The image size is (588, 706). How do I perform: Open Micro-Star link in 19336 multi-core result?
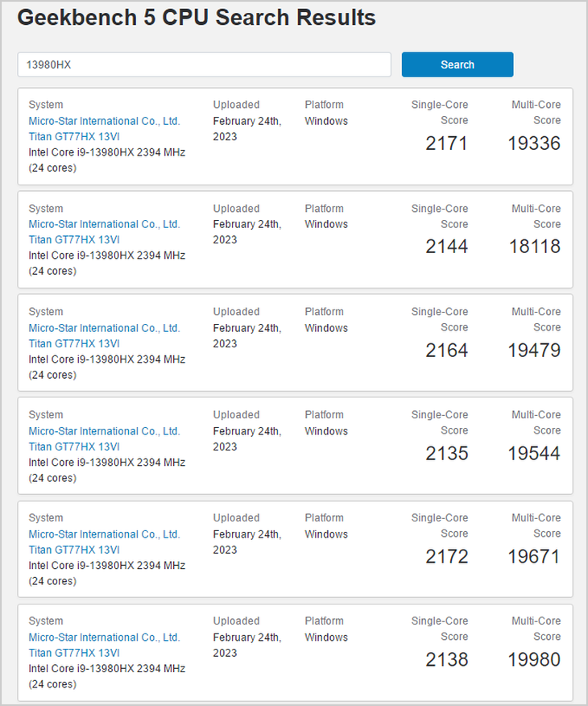pyautogui.click(x=105, y=121)
